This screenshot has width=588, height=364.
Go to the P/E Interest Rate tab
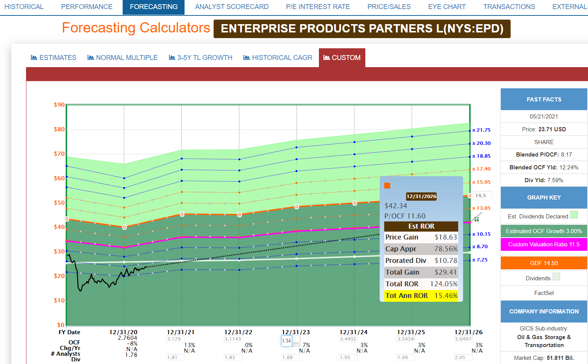[318, 7]
